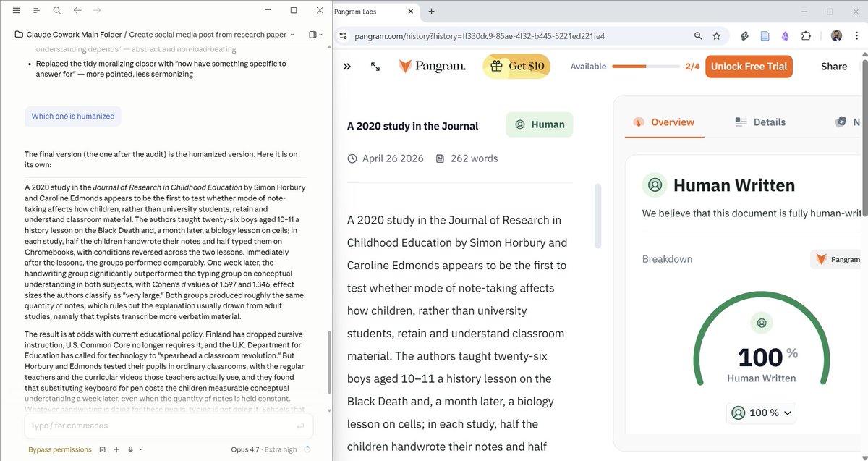Toggle the Claude sidebar list icon
Image resolution: width=868 pixels, height=461 pixels.
tap(36, 11)
